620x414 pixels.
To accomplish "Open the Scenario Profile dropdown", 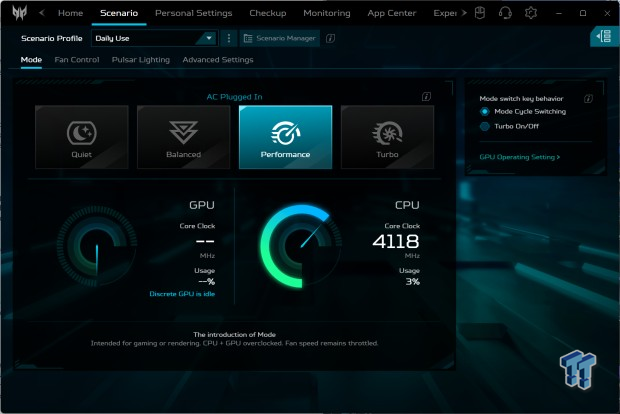I will point(154,38).
